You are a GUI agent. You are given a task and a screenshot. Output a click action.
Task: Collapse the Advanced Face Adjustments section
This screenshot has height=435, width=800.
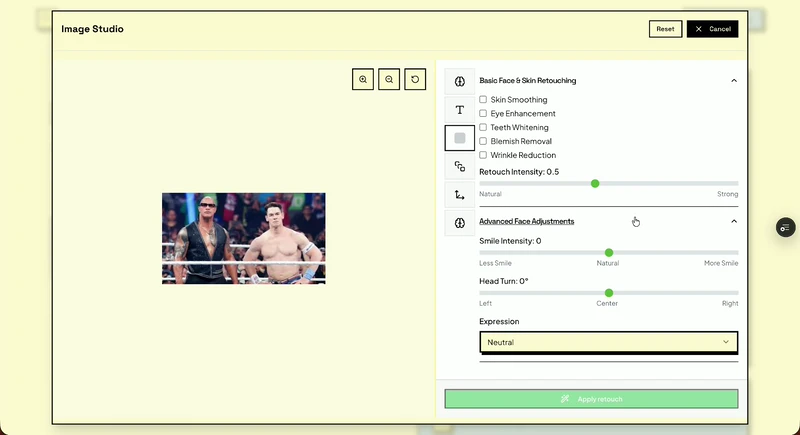pos(733,221)
